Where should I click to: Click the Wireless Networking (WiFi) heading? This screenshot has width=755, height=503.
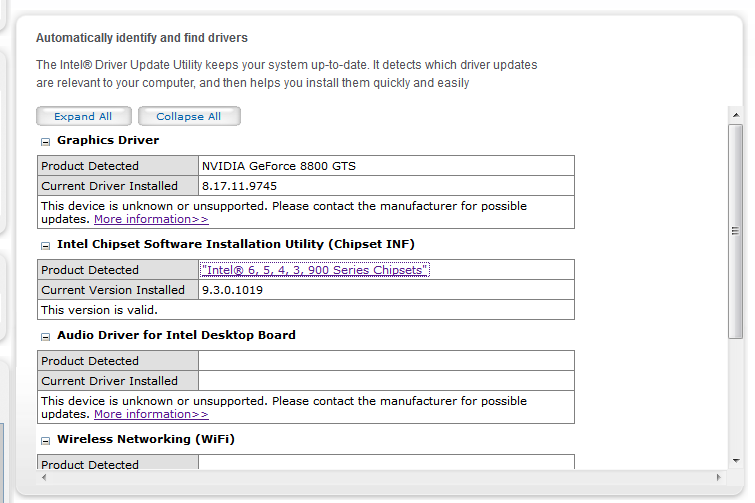[x=146, y=439]
